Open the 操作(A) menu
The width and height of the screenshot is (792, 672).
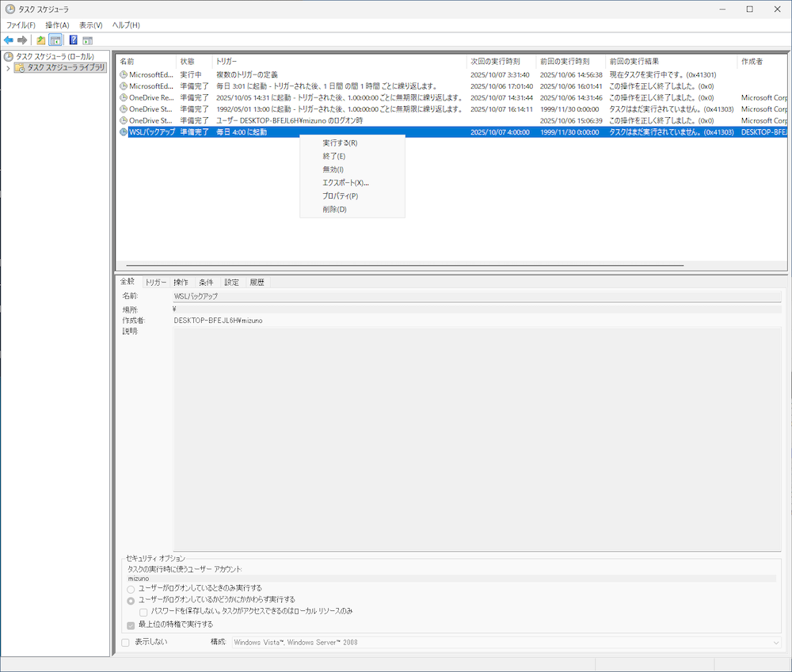click(57, 25)
